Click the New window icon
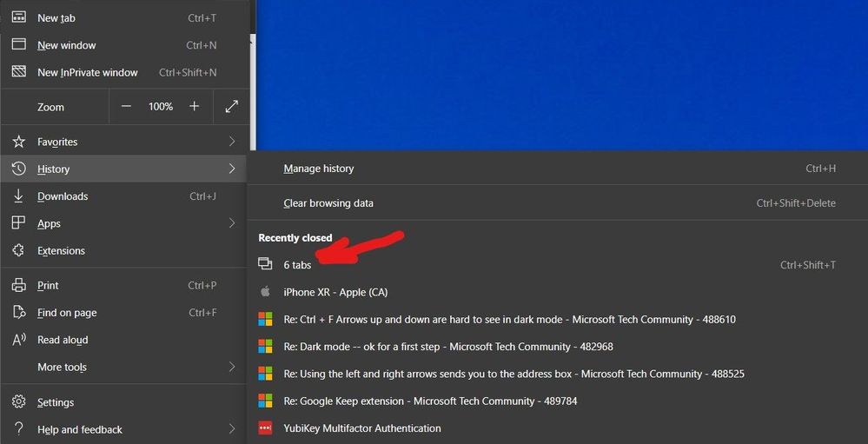This screenshot has height=444, width=868. point(19,44)
